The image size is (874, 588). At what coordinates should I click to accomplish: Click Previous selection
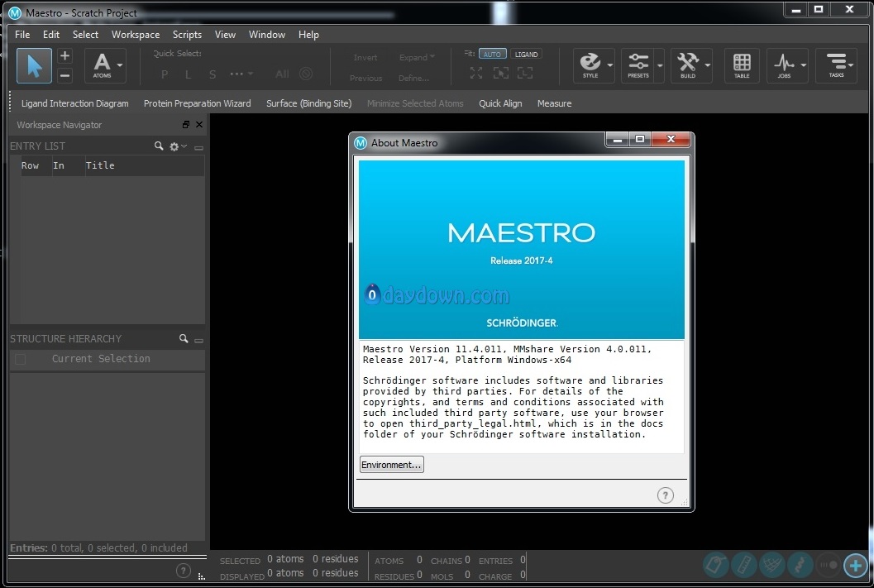coord(365,78)
